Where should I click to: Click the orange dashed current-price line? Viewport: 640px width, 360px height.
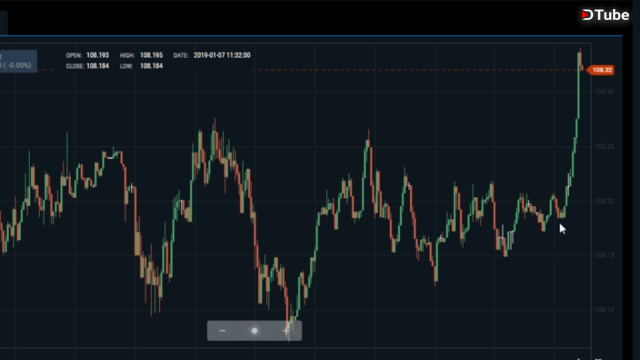click(x=416, y=70)
